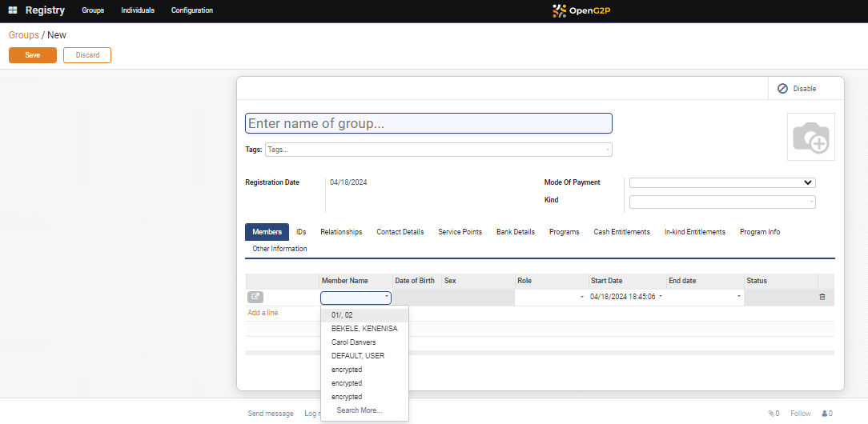Image resolution: width=868 pixels, height=424 pixels.
Task: Open the apps grid menu icon
Action: coord(13,10)
